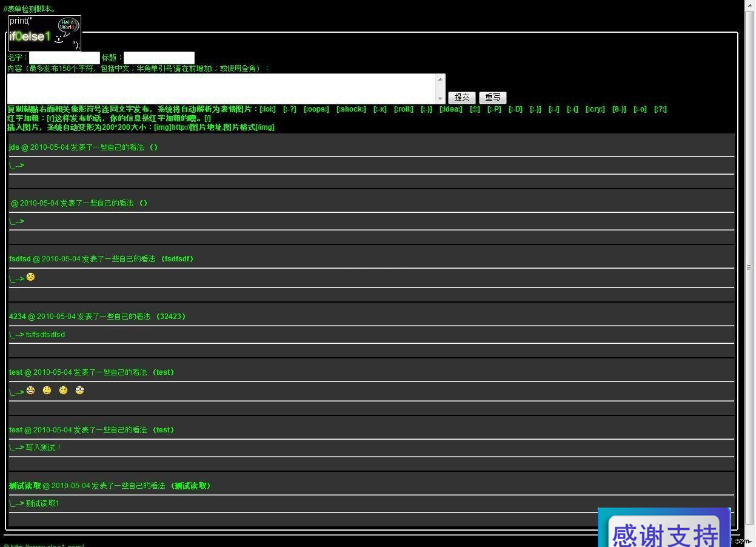
Task: Click the page scrollbar up arrow
Action: click(x=750, y=5)
